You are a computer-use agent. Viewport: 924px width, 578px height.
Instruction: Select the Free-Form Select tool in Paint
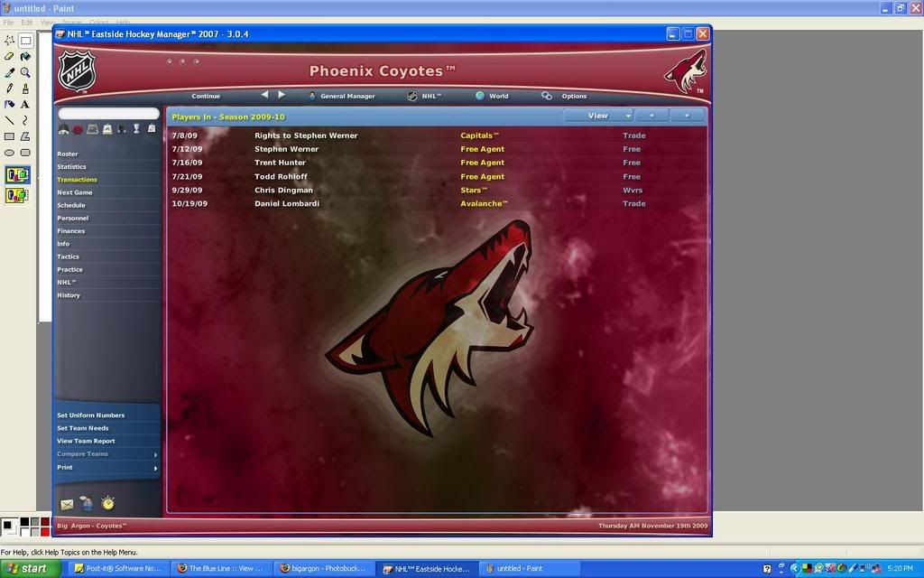(9, 41)
